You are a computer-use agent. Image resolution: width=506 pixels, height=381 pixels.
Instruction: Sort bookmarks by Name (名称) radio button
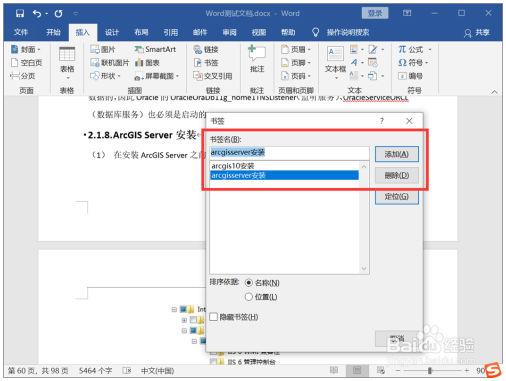(248, 283)
